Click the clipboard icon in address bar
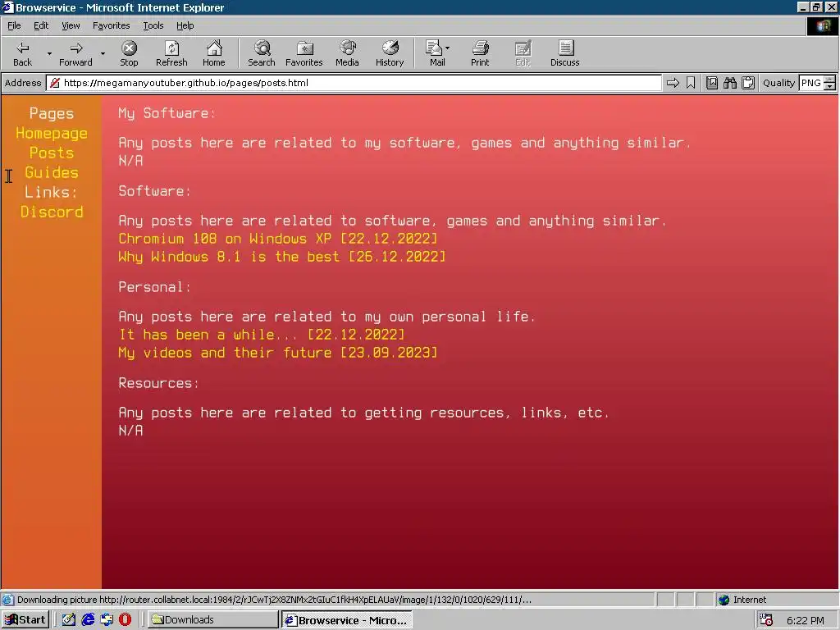Viewport: 840px width, 630px height. pyautogui.click(x=748, y=83)
